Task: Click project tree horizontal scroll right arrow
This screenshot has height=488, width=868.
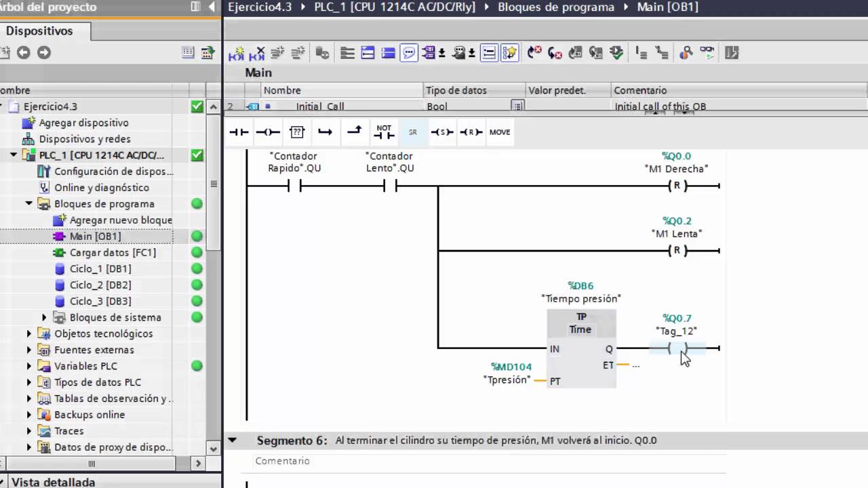Action: (x=198, y=464)
